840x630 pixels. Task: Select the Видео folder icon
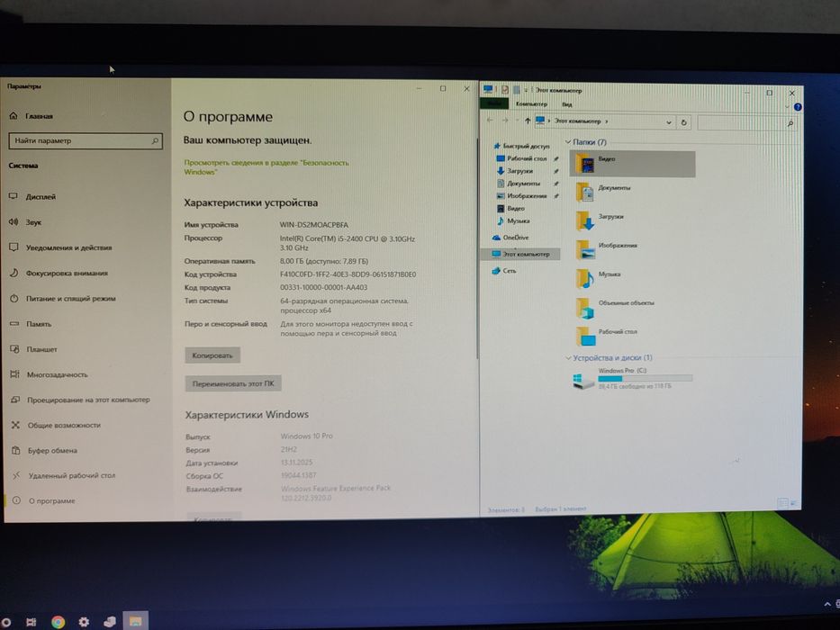(x=584, y=164)
